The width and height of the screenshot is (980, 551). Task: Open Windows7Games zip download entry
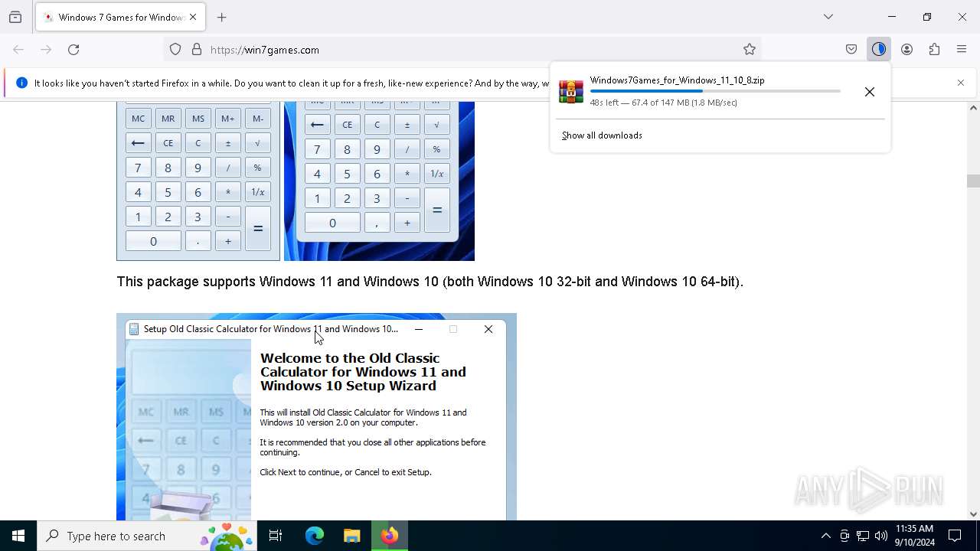coord(700,91)
